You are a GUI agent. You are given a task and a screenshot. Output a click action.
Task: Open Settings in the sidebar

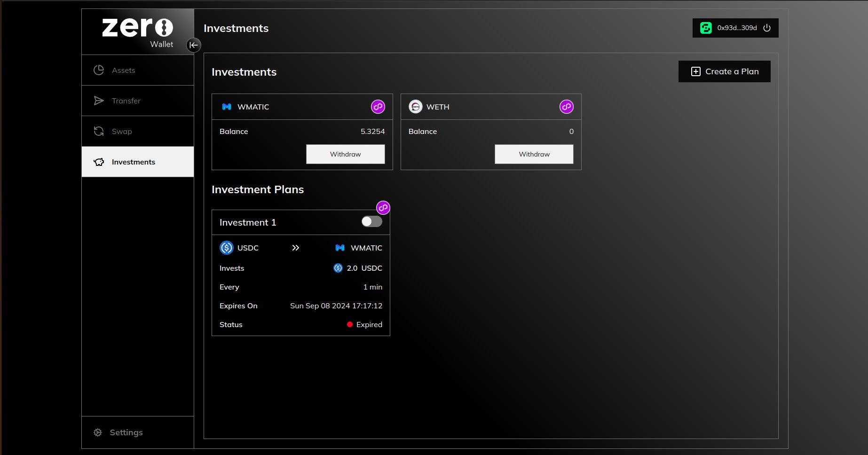point(138,432)
